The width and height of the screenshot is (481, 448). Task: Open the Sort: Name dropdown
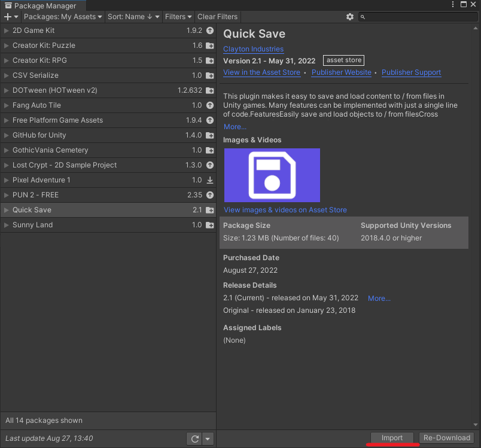pyautogui.click(x=133, y=17)
